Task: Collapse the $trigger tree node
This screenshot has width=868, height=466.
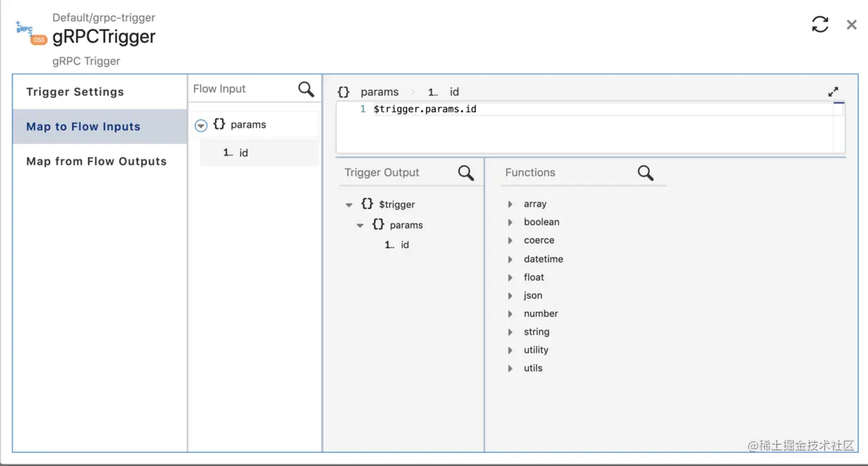Action: click(x=349, y=205)
